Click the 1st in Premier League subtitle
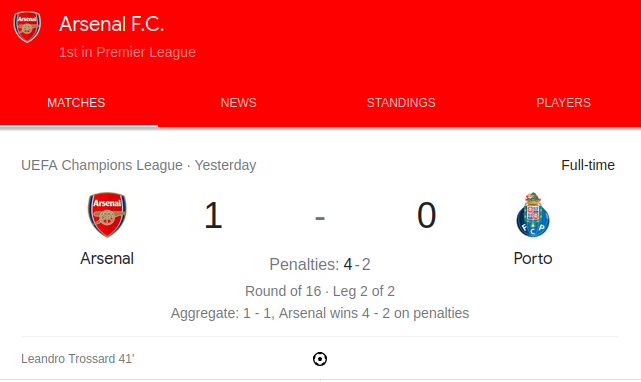The width and height of the screenshot is (641, 382). 127,52
